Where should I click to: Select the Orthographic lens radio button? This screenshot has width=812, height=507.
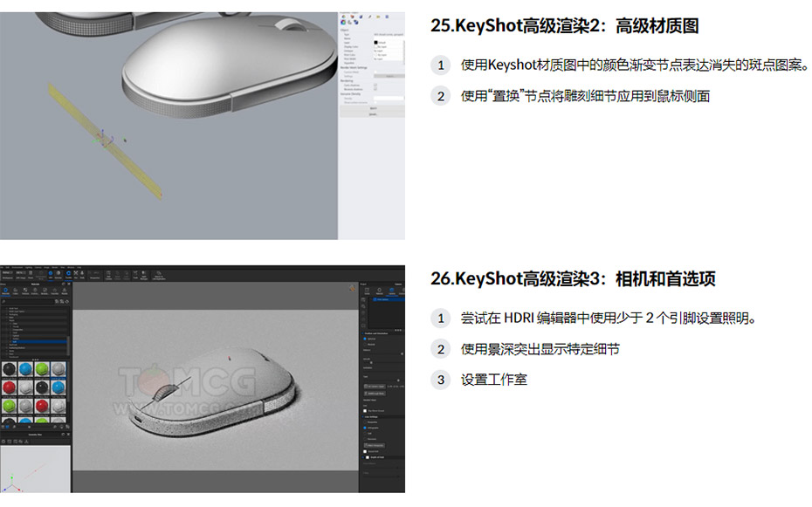tap(365, 428)
